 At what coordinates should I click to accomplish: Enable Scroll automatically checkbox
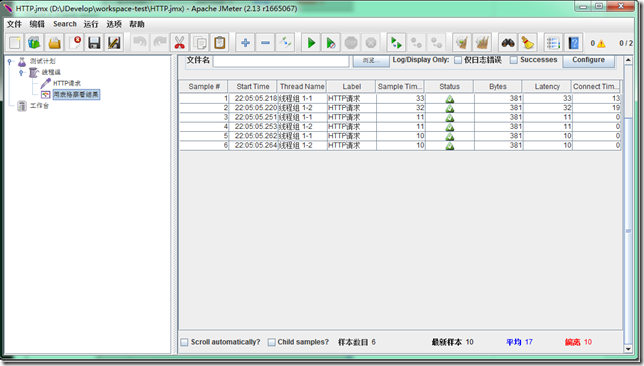(184, 342)
